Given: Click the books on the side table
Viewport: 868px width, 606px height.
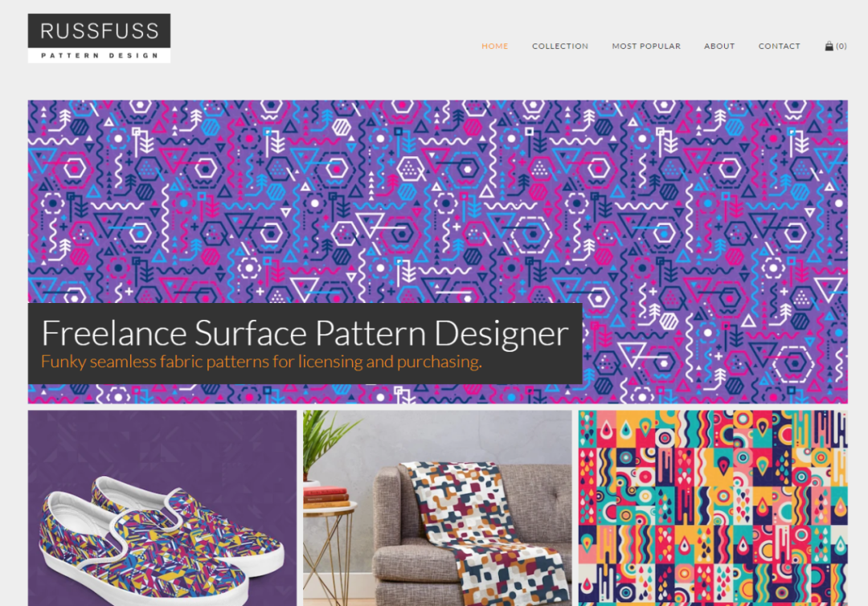Looking at the screenshot, I should (325, 497).
